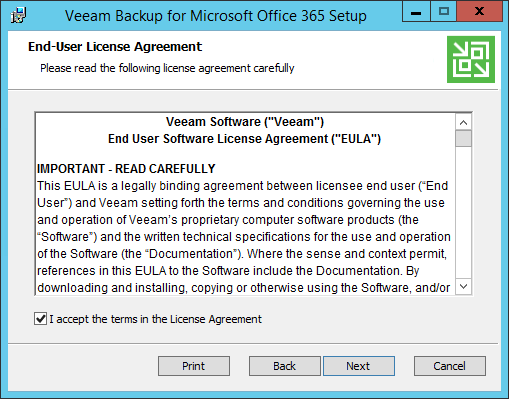Click the window title bar text
The height and width of the screenshot is (399, 509).
pos(216,16)
